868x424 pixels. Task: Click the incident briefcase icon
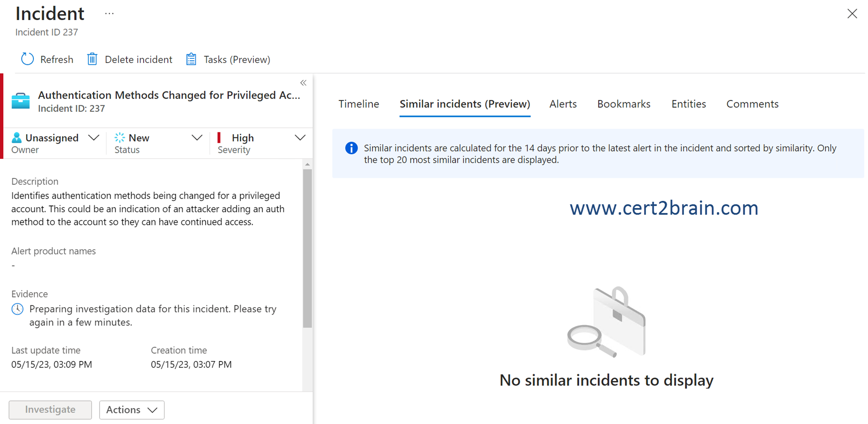(21, 101)
